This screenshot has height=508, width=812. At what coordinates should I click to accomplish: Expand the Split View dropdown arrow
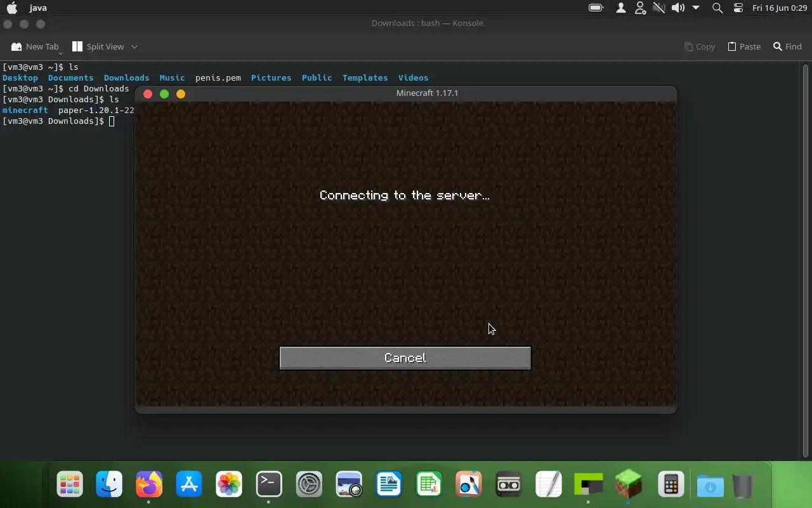coord(134,46)
